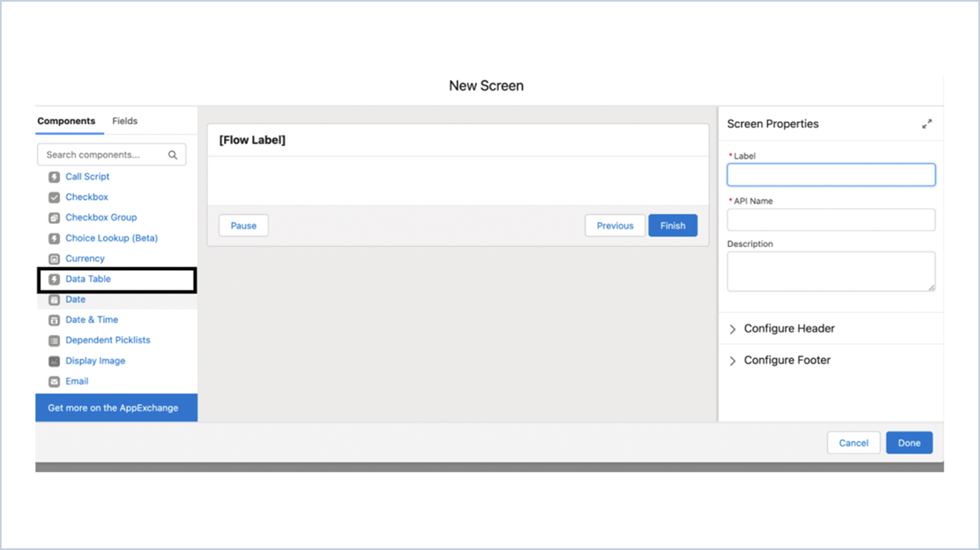Select the Email component icon
Image resolution: width=980 pixels, height=550 pixels.
(x=54, y=380)
